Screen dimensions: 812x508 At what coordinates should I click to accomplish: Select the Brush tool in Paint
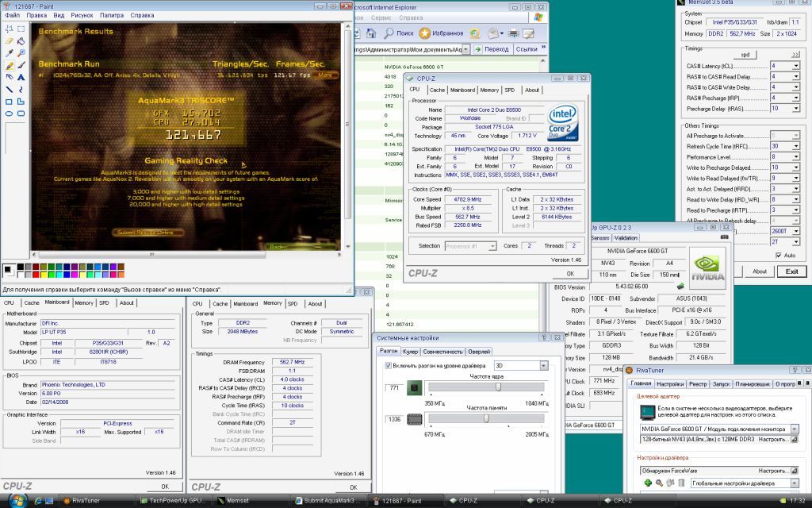21,65
